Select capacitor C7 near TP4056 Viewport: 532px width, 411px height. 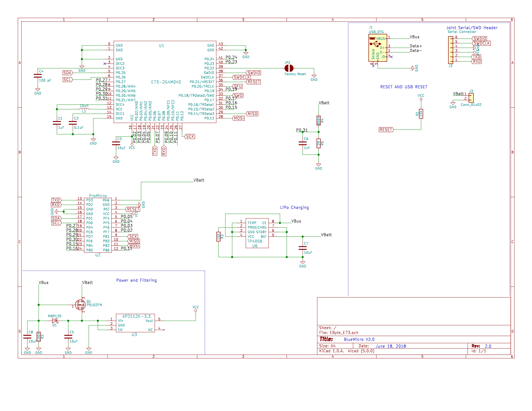(303, 248)
